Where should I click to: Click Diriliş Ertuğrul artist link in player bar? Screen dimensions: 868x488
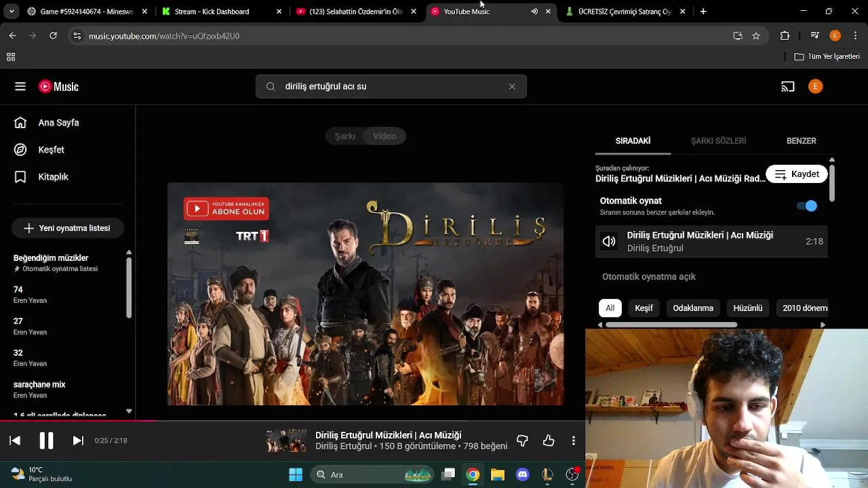343,446
